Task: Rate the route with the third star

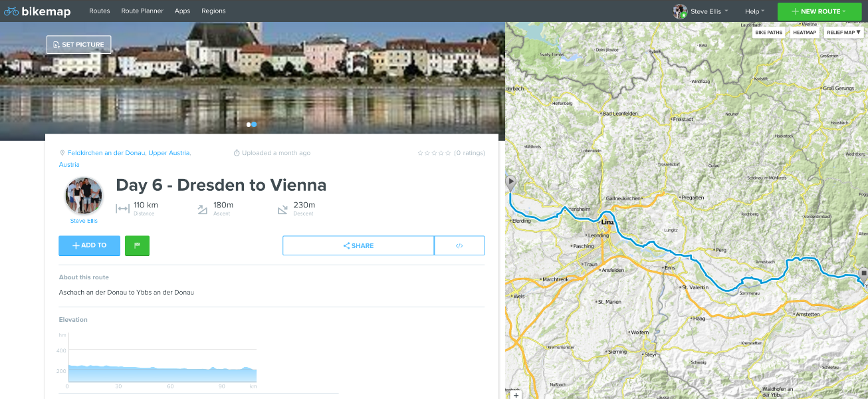Action: click(434, 153)
